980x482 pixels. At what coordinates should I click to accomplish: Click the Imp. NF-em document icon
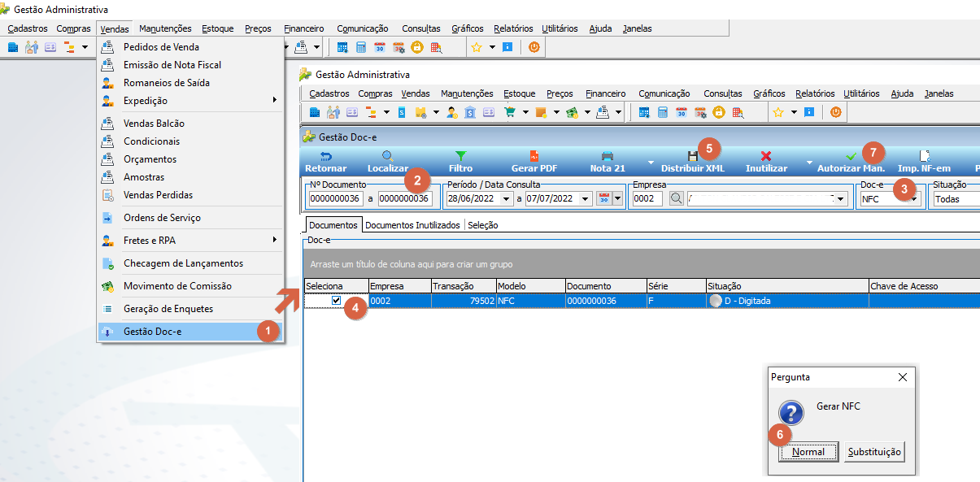pyautogui.click(x=924, y=156)
